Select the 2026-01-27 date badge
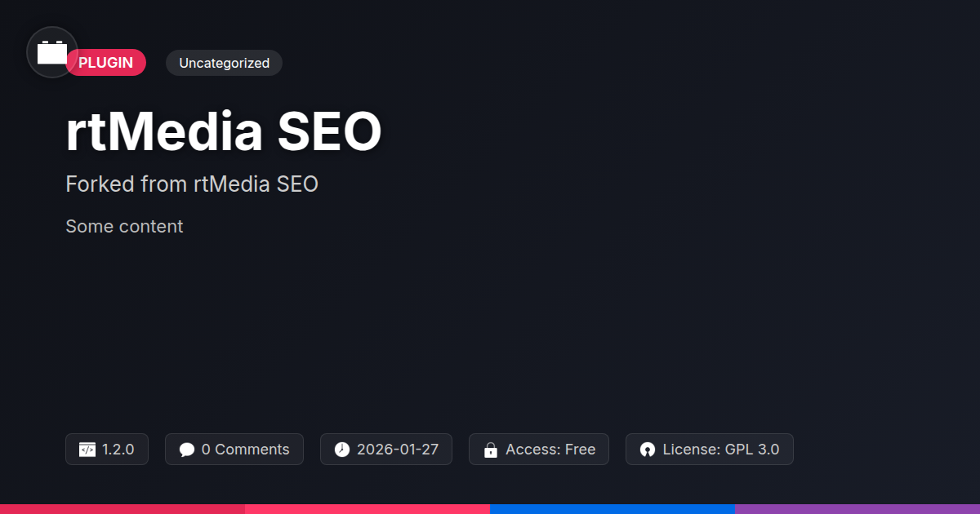Image resolution: width=980 pixels, height=514 pixels. tap(386, 450)
